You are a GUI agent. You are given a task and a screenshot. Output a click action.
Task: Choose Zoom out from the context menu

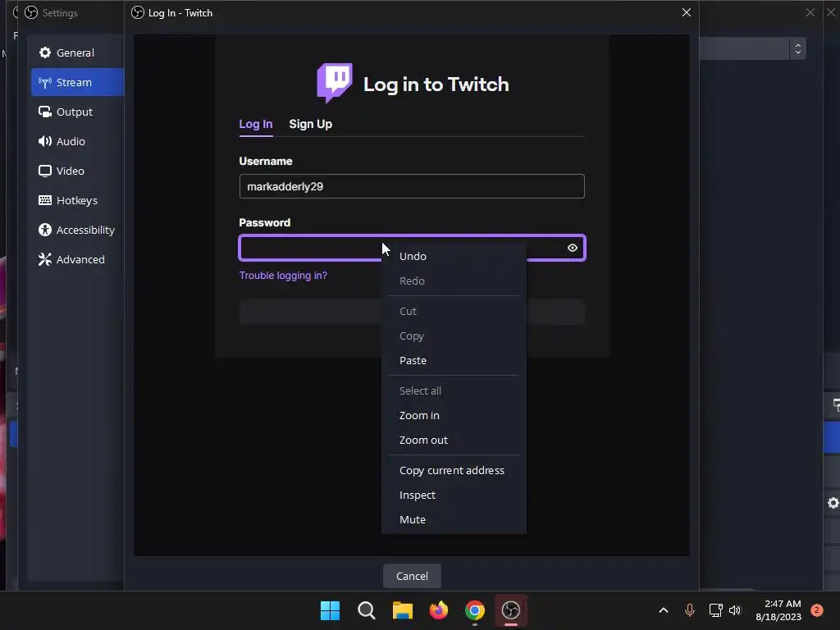[453, 440]
